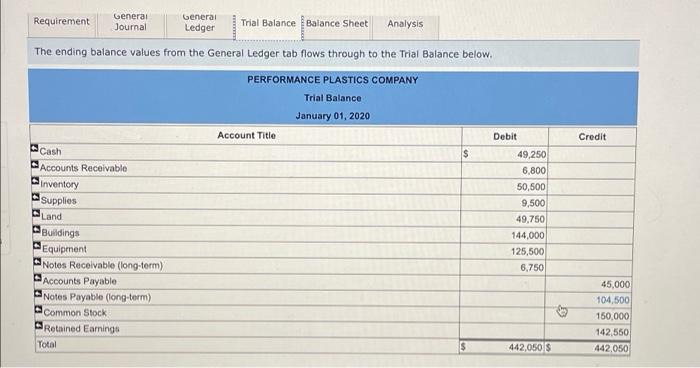Click the arrow icon beside Notes Payable
This screenshot has height=368, width=700.
[38, 294]
